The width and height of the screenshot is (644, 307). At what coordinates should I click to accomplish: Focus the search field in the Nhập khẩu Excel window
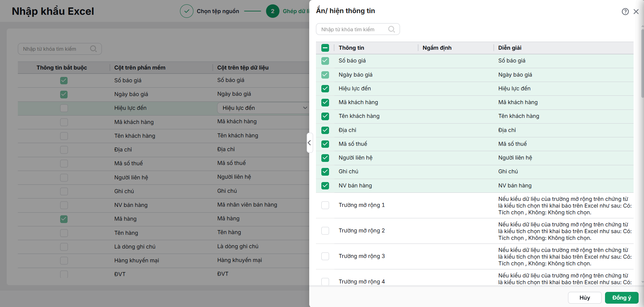[60, 49]
